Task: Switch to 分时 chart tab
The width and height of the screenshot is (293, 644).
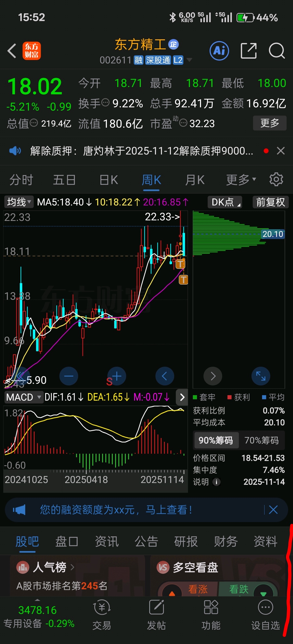Action: 21,180
